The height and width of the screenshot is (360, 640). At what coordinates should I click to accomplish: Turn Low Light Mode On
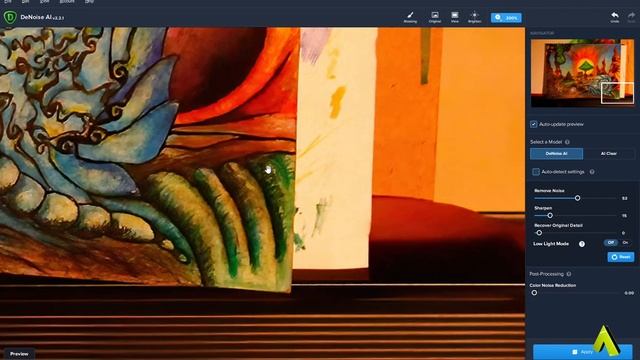coord(625,242)
